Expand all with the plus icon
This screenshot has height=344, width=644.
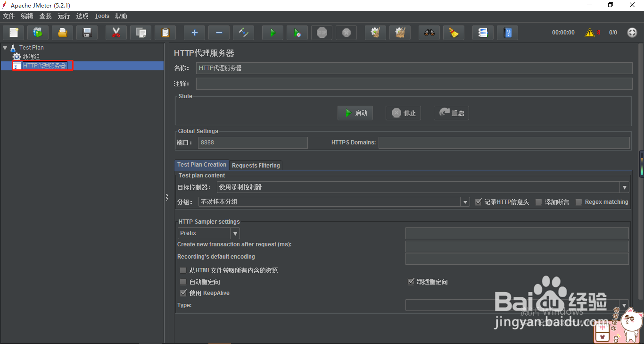(194, 33)
